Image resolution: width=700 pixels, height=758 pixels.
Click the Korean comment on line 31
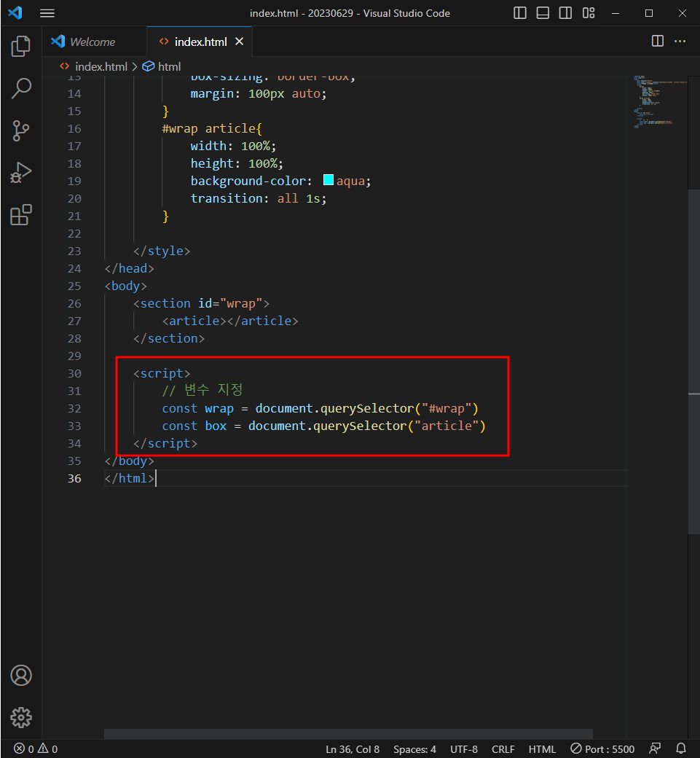[202, 390]
